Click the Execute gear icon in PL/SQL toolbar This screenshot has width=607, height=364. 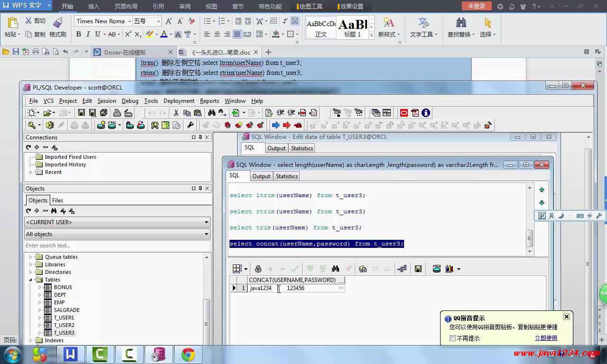click(x=50, y=125)
